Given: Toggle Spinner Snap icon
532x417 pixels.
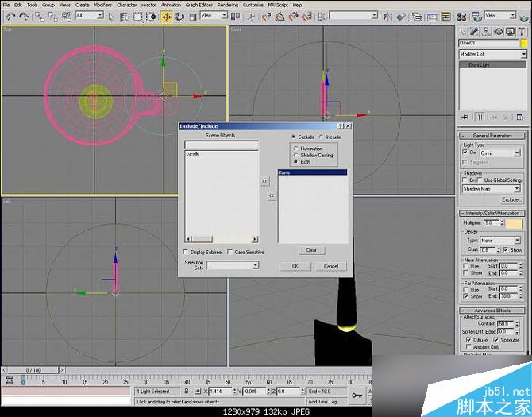Looking at the screenshot, I should [x=306, y=17].
